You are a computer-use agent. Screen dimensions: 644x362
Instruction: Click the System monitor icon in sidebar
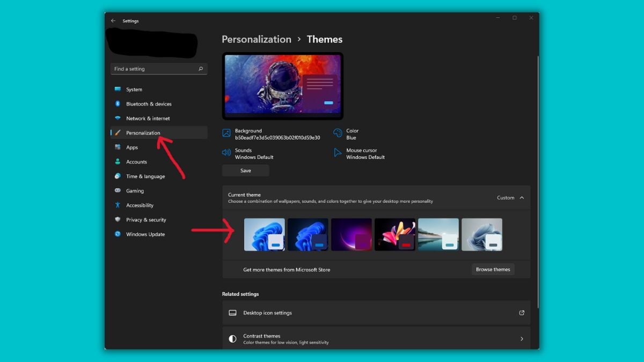coord(118,89)
